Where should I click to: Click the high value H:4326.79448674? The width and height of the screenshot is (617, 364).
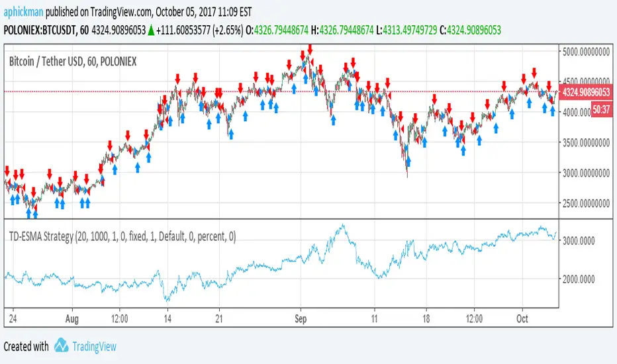click(x=342, y=30)
